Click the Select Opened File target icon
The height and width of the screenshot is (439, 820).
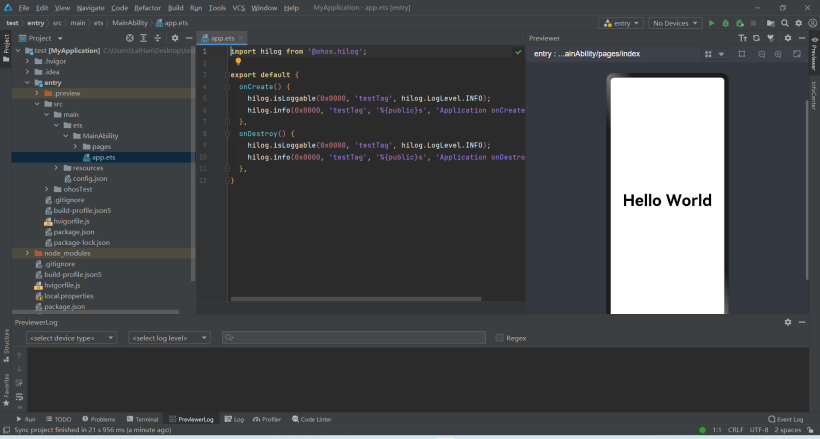pos(128,38)
